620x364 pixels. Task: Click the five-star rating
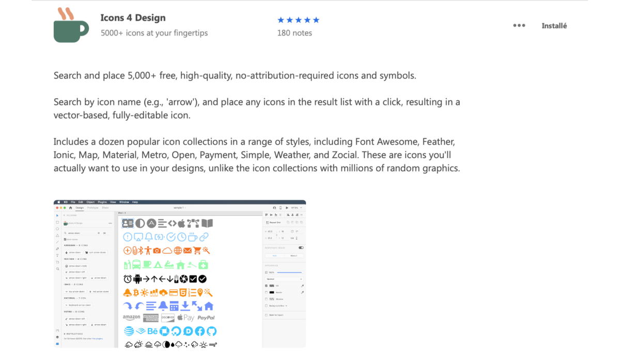[x=299, y=20]
